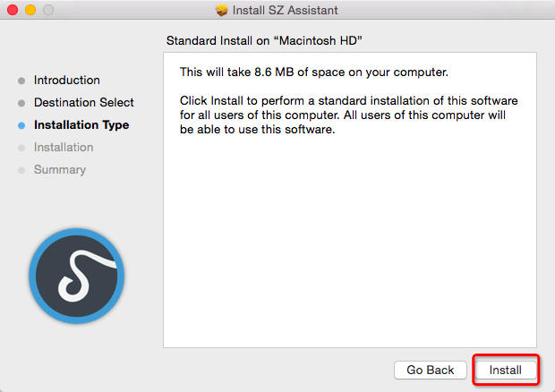Image resolution: width=555 pixels, height=392 pixels.
Task: Click the Install SZ Assistant window title
Action: (x=285, y=10)
